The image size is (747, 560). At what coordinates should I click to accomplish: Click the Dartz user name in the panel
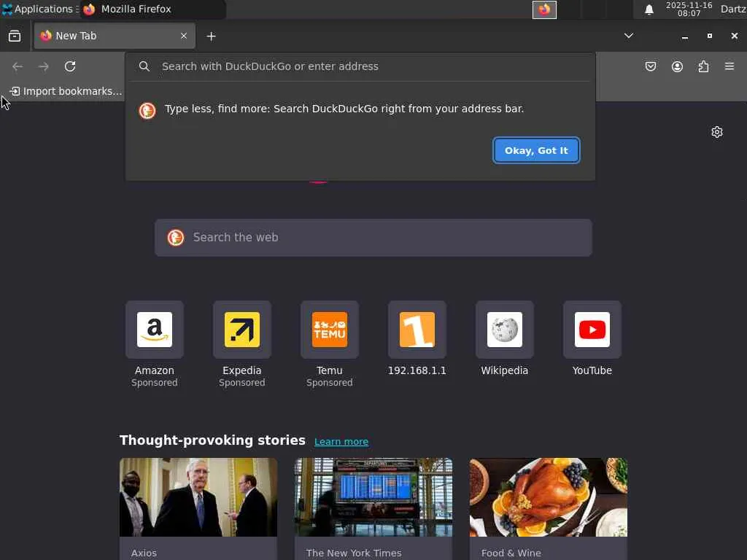coord(733,9)
